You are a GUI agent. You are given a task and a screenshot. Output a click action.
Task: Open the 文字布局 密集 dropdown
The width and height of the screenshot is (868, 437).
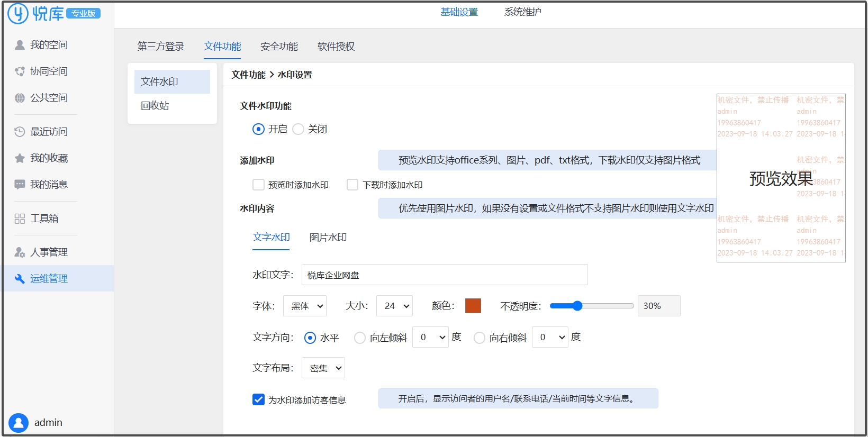[323, 368]
